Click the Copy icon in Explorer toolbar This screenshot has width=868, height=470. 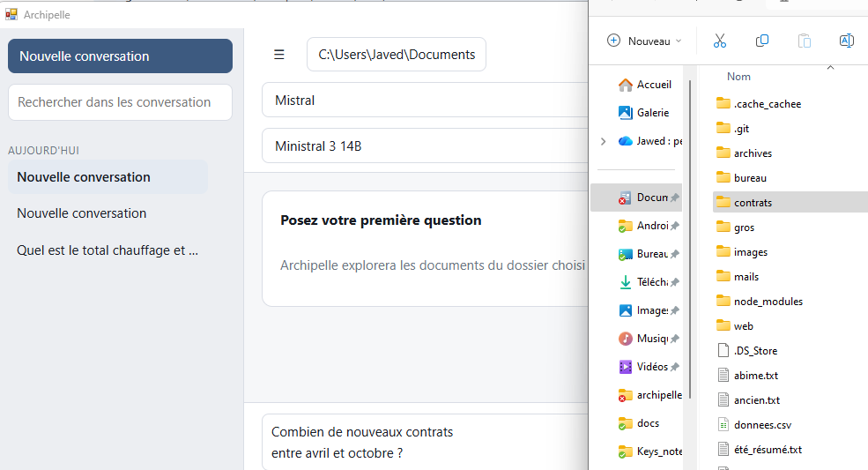pyautogui.click(x=762, y=41)
